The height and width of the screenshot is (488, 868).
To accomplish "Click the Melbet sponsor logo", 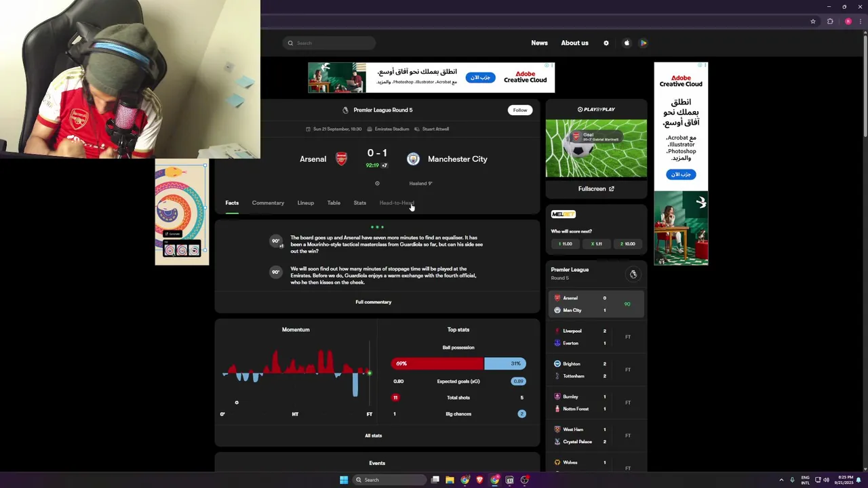I will (564, 214).
